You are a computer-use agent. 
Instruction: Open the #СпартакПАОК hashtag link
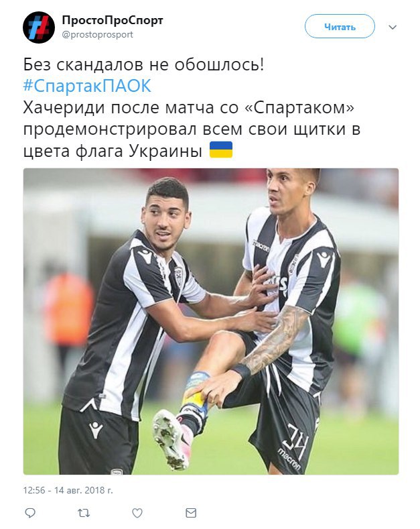tap(87, 86)
